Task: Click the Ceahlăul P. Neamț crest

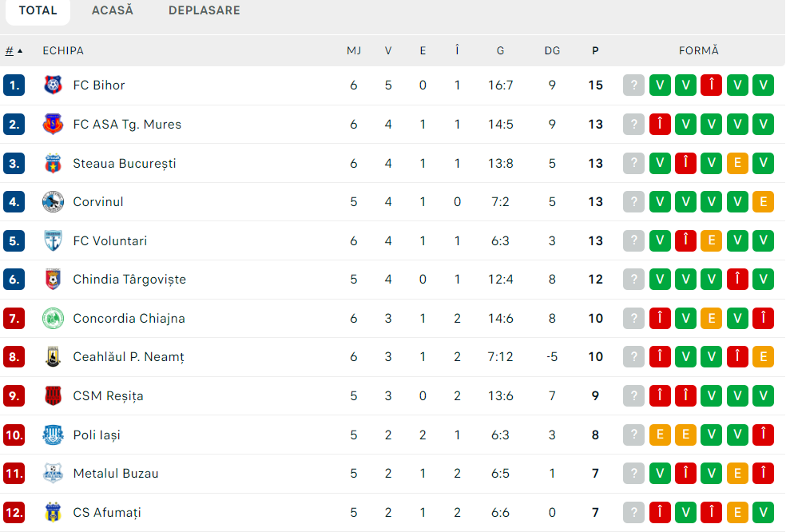Action: (53, 357)
